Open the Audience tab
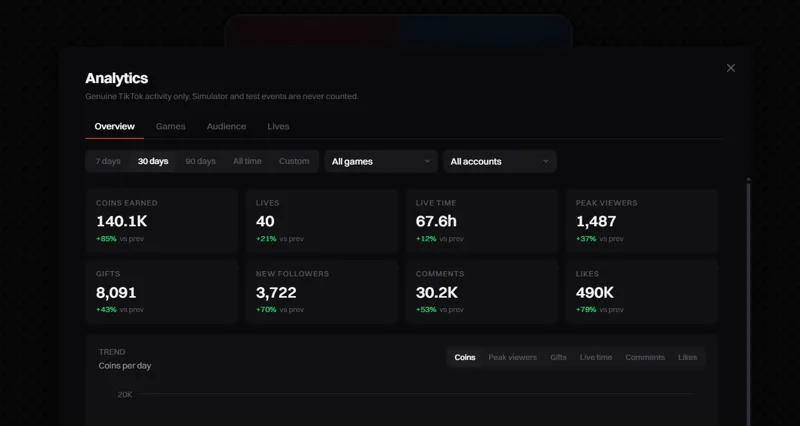Screen dimensions: 800x426 [227, 127]
